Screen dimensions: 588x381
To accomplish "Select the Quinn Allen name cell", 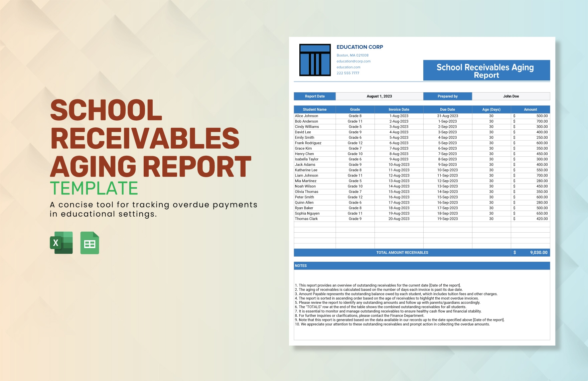I will point(315,203).
